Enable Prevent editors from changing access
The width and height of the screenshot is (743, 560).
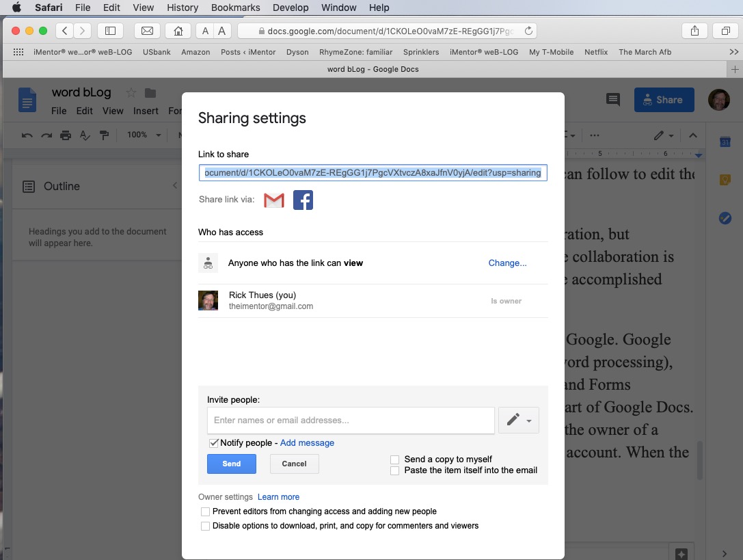[x=205, y=511]
